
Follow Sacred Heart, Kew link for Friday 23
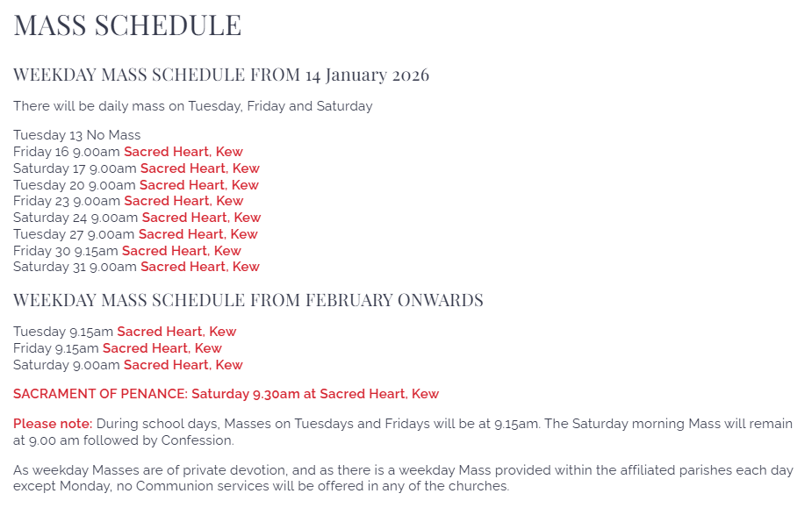click(x=183, y=201)
